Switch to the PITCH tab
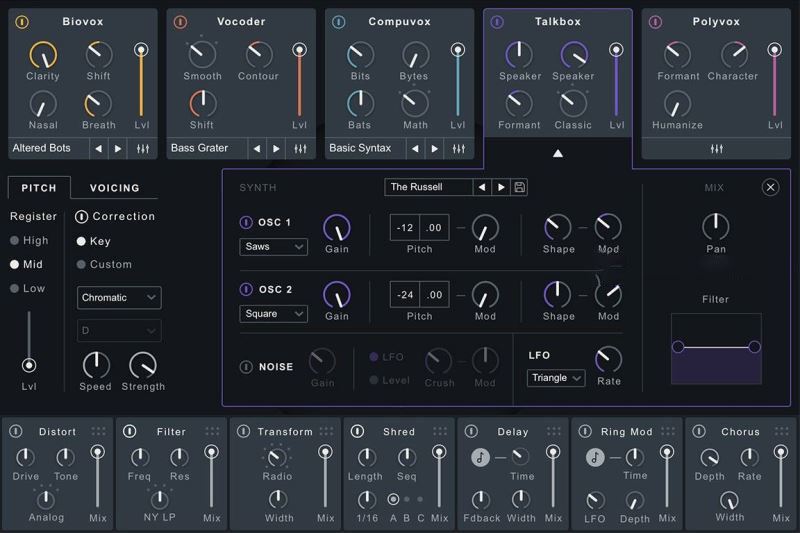This screenshot has height=533, width=800. (x=39, y=188)
